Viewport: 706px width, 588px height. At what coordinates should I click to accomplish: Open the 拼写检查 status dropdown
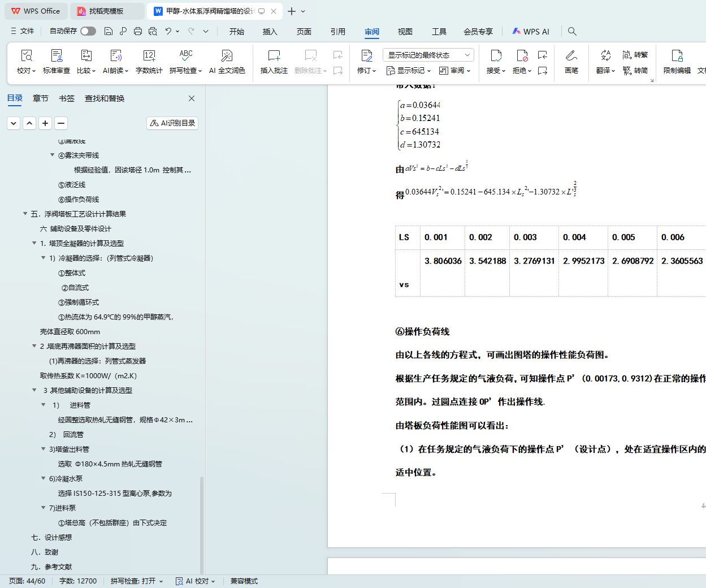pos(137,581)
